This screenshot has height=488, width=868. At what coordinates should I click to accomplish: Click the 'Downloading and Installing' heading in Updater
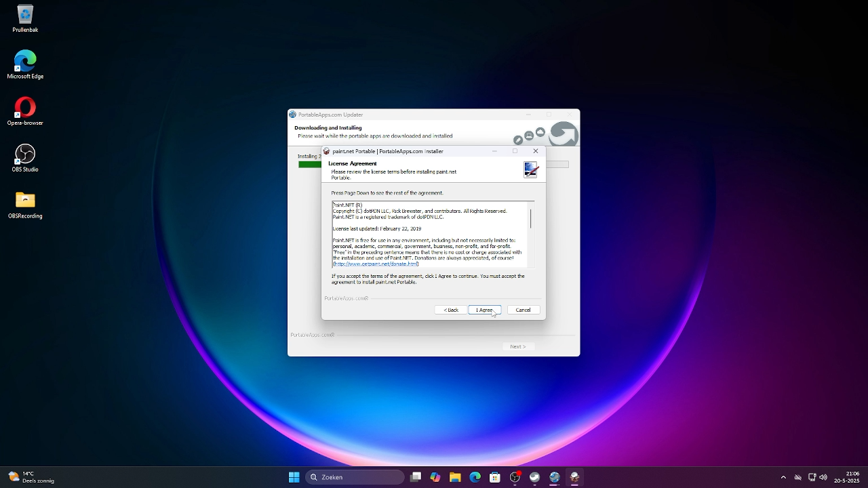(x=328, y=127)
